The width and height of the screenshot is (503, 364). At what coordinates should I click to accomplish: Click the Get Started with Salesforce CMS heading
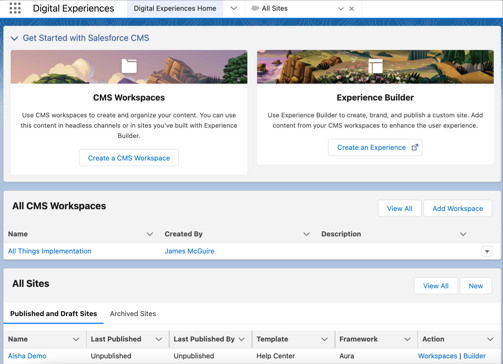click(86, 38)
